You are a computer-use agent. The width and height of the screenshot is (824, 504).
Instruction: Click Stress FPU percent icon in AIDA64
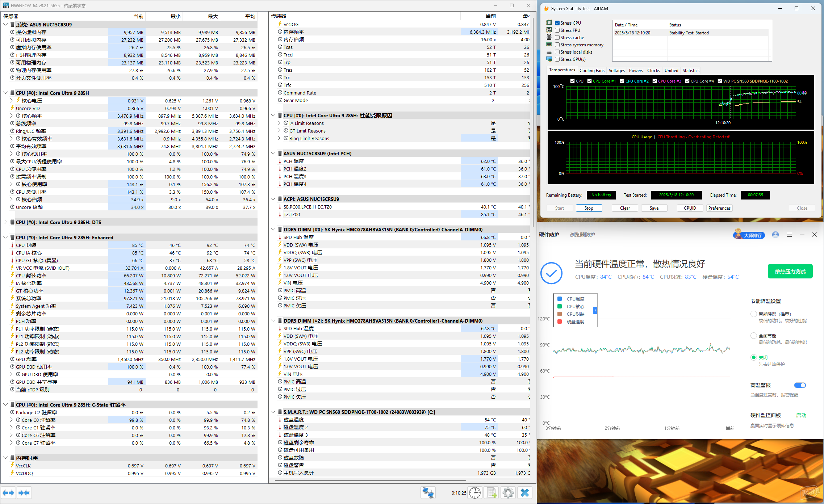tap(549, 30)
